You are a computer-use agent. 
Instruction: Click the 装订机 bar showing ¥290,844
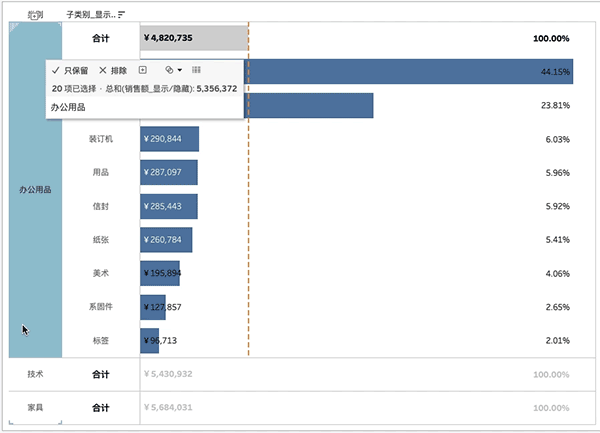point(169,139)
